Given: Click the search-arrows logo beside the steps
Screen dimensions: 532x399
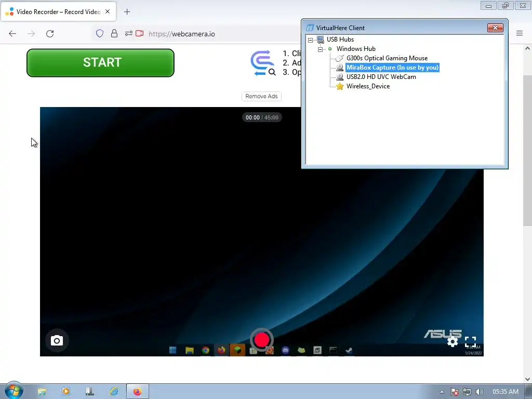Looking at the screenshot, I should click(262, 63).
